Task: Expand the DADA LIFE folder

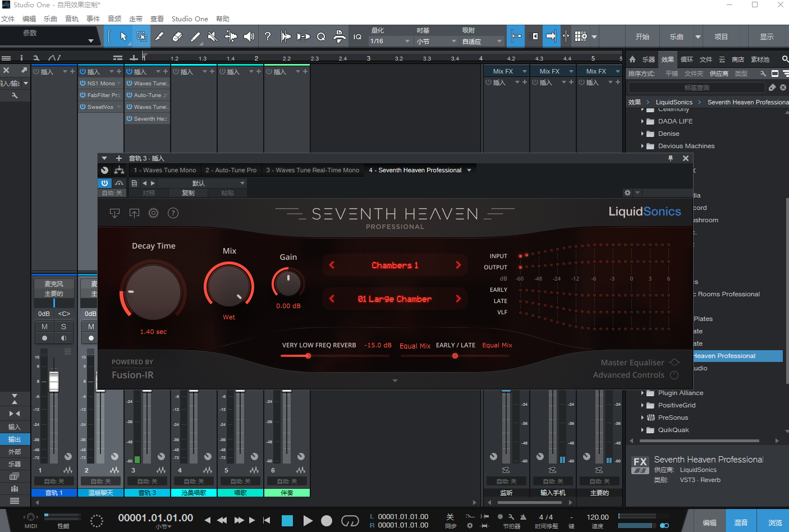Action: [643, 121]
